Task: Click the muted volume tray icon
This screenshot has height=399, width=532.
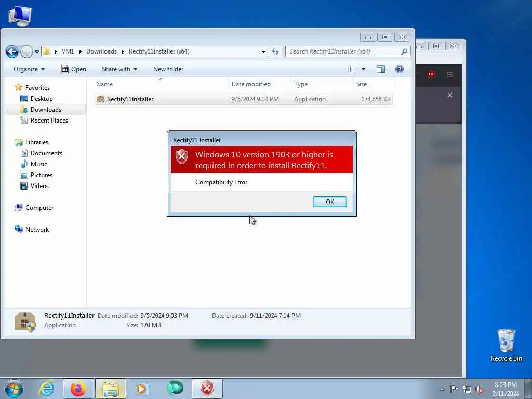Action: pos(480,389)
